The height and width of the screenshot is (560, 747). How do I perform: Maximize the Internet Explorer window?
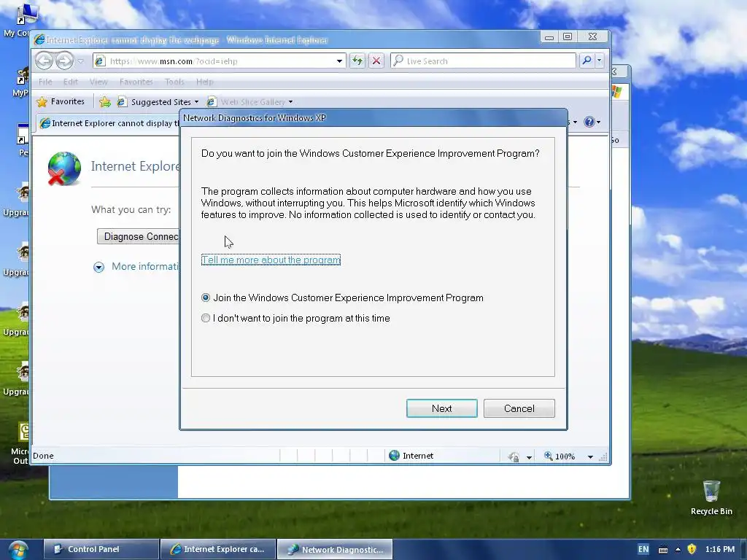click(568, 36)
